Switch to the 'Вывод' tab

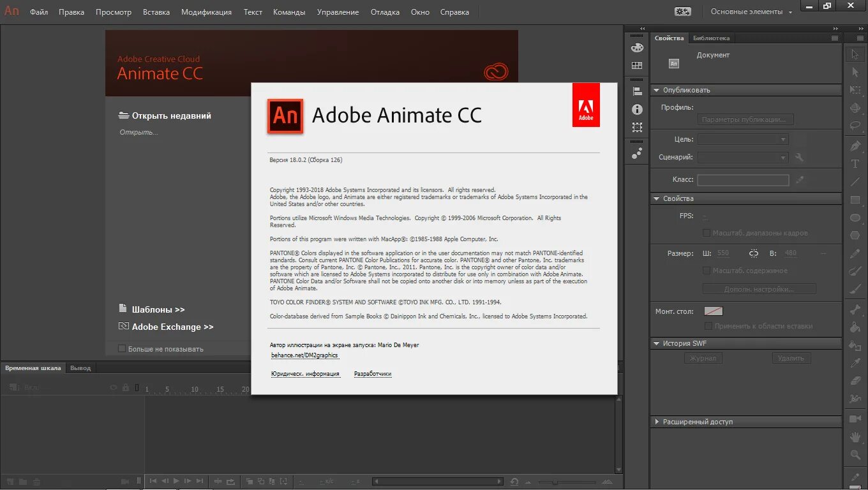pos(80,367)
